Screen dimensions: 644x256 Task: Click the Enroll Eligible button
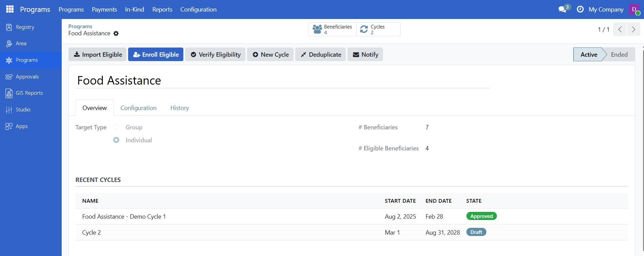[156, 54]
